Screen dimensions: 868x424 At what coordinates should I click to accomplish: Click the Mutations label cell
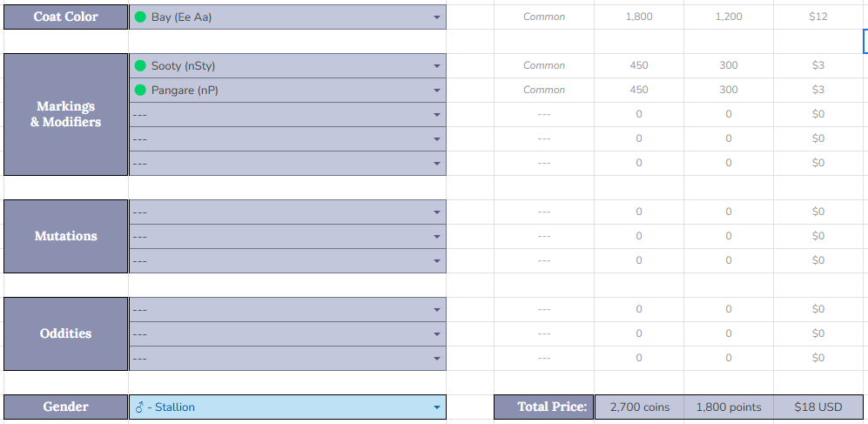coord(65,236)
